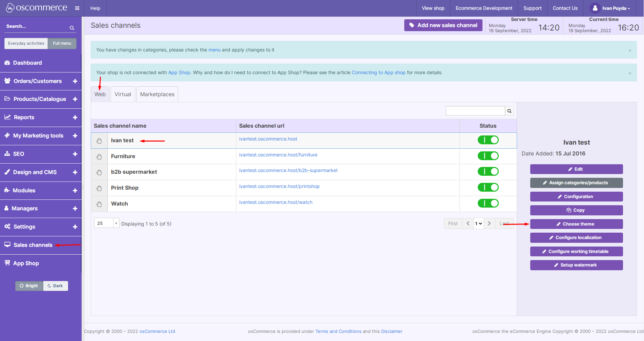Click the Design and CMS brush icon
The height and width of the screenshot is (341, 644).
point(7,172)
